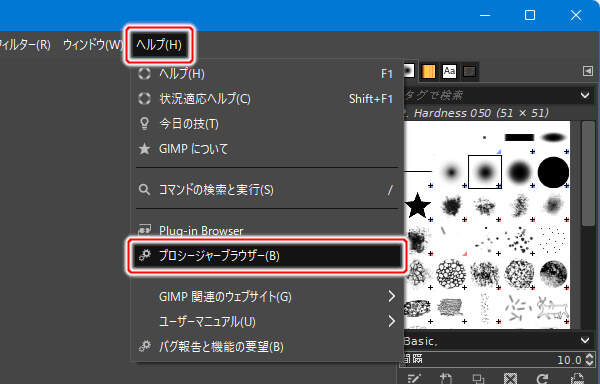This screenshot has height=384, width=600.
Task: Select the dark shaded sphere texture brush
Action: (x=553, y=274)
